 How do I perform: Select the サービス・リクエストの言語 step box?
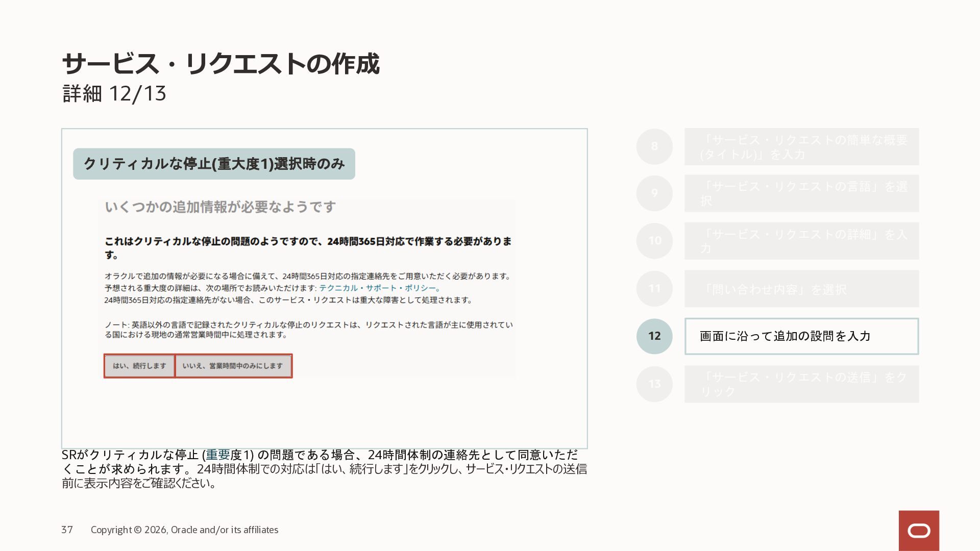801,193
